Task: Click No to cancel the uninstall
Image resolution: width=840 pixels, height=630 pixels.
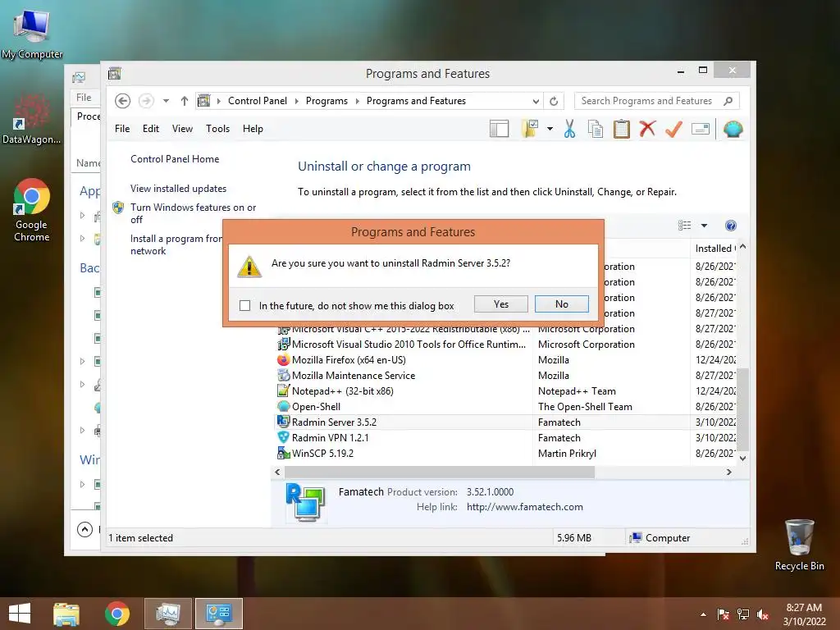Action: click(x=561, y=304)
